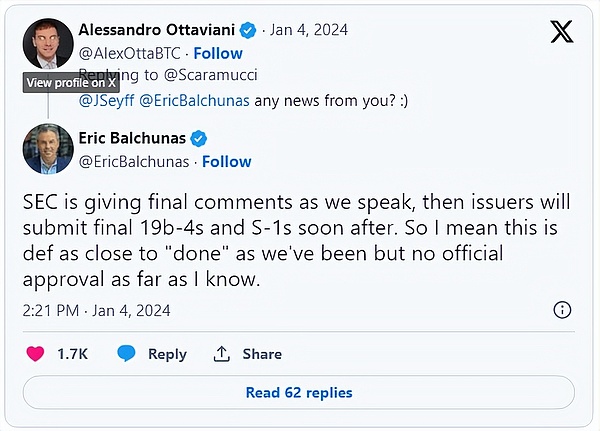Open the tweet info circle icon
This screenshot has width=600, height=431.
562,309
